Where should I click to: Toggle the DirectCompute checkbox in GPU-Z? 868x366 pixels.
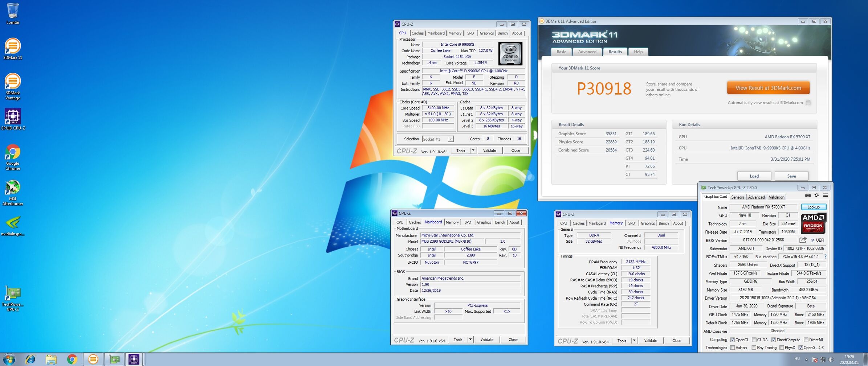pos(774,340)
